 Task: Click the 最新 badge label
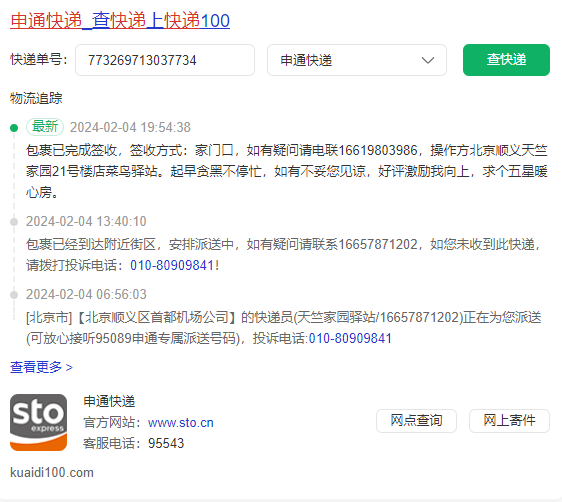coord(45,127)
